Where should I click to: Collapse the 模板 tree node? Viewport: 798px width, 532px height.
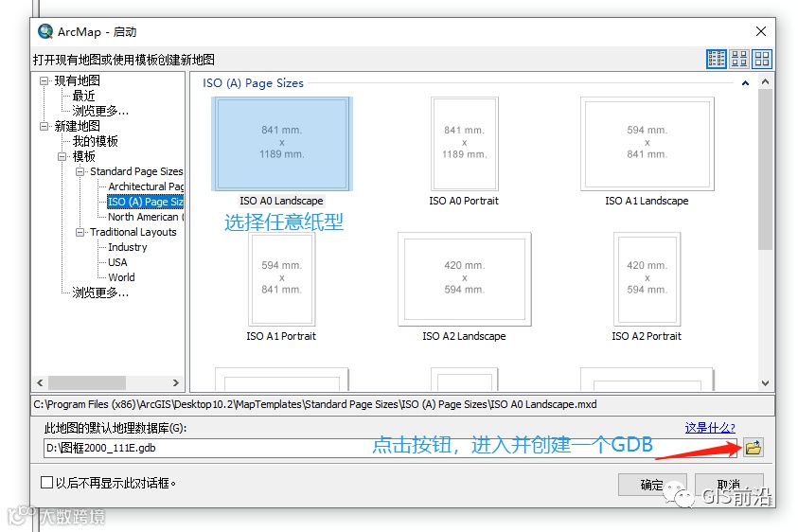(62, 156)
